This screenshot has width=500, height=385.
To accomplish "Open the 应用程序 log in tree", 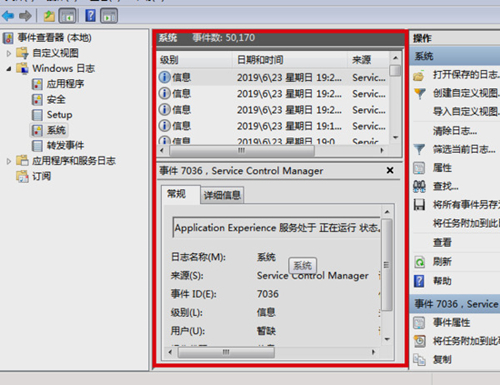I will pyautogui.click(x=65, y=84).
